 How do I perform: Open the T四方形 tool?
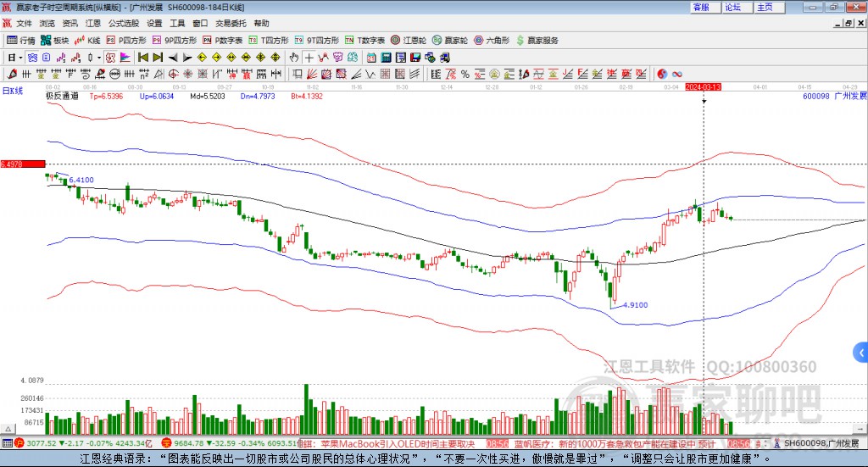click(x=269, y=41)
